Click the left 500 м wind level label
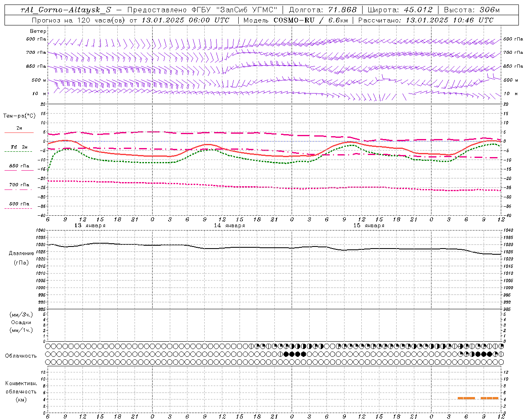The height and width of the screenshot is (420, 525). coord(39,80)
